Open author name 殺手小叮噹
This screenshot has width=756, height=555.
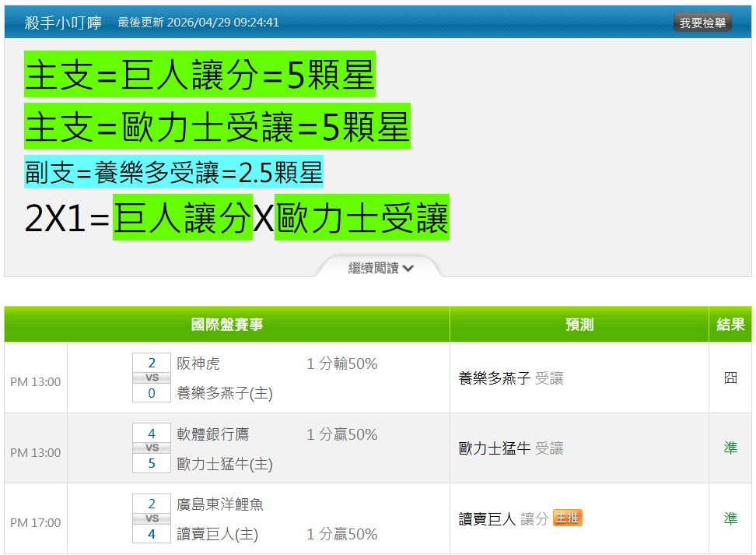pyautogui.click(x=63, y=23)
